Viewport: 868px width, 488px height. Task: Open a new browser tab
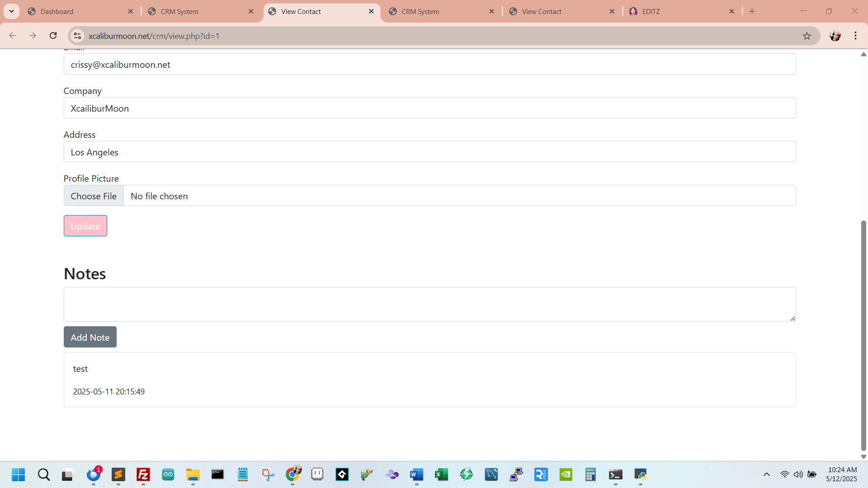tap(752, 11)
